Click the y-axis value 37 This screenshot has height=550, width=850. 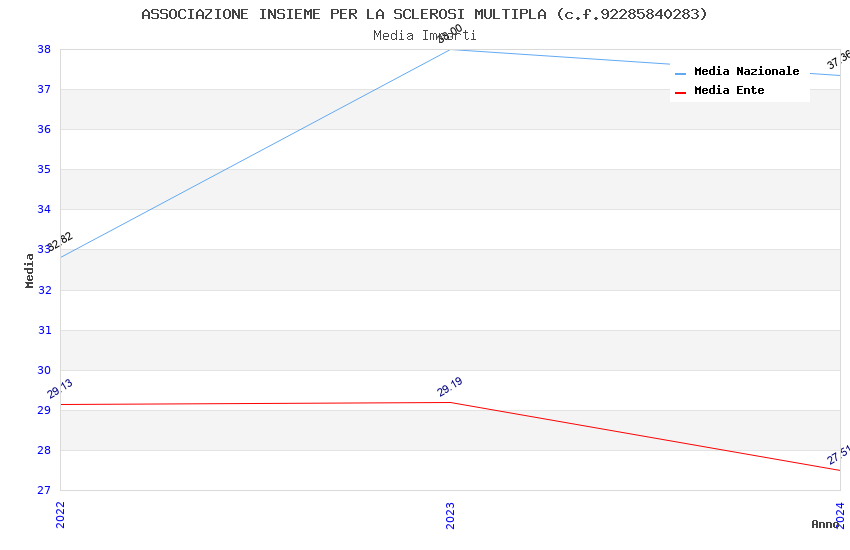(44, 89)
